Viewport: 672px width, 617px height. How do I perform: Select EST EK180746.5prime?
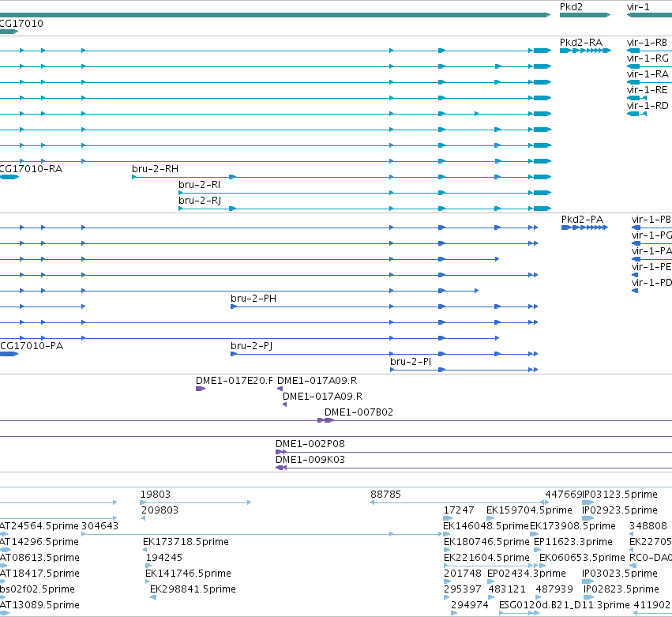487,543
